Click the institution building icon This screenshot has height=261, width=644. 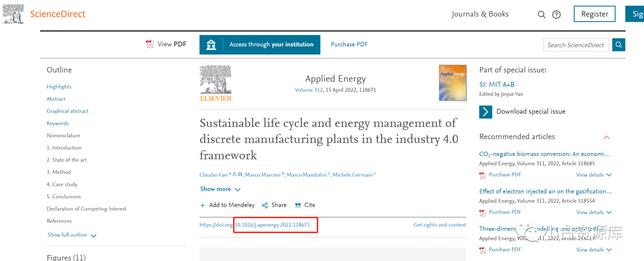click(x=211, y=44)
